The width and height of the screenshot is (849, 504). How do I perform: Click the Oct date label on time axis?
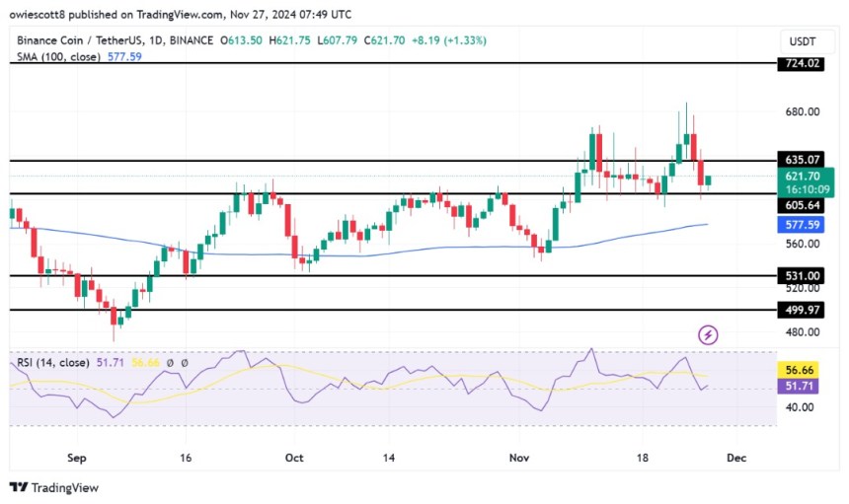[294, 458]
